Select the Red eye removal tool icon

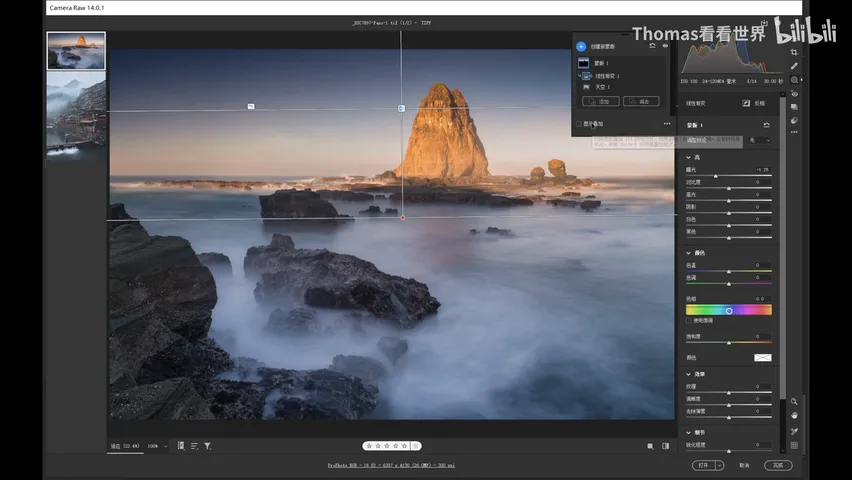794,93
